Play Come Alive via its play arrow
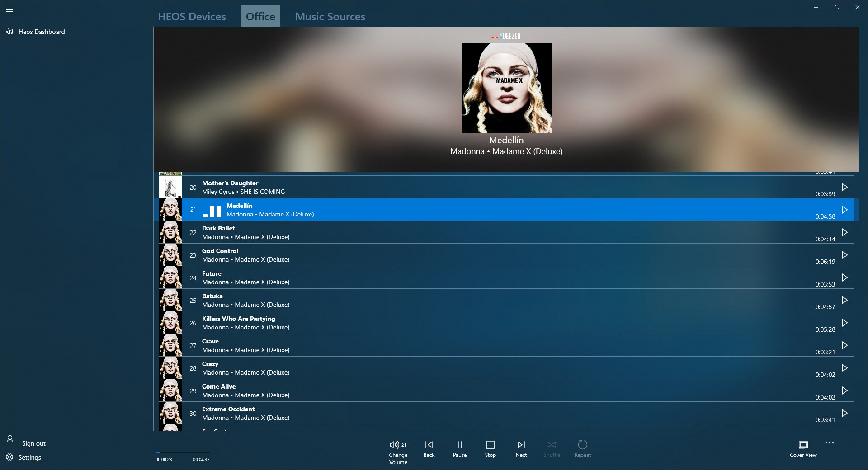868x470 pixels. pos(844,390)
